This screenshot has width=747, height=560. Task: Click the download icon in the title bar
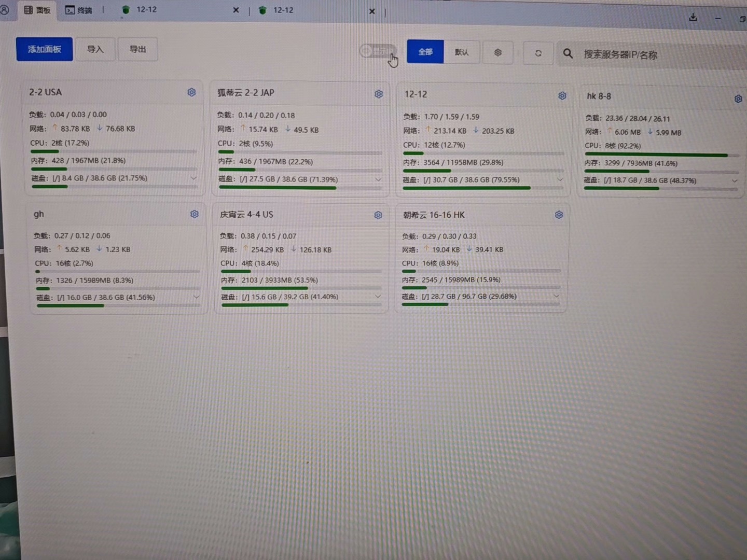tap(693, 17)
